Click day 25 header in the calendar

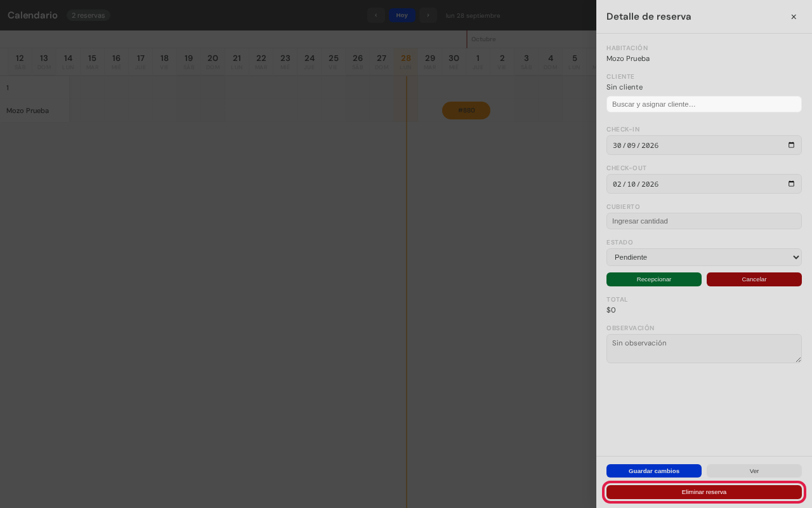[334, 61]
